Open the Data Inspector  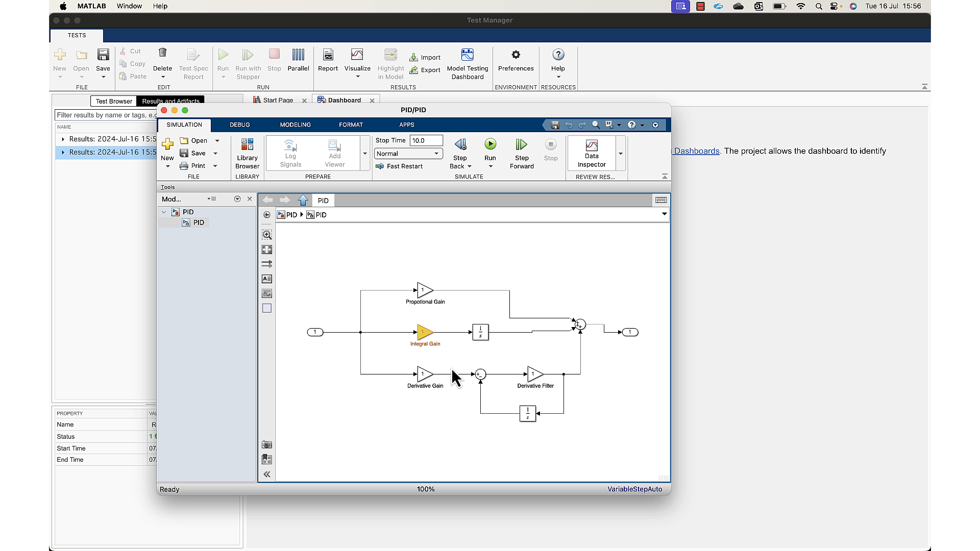[591, 153]
